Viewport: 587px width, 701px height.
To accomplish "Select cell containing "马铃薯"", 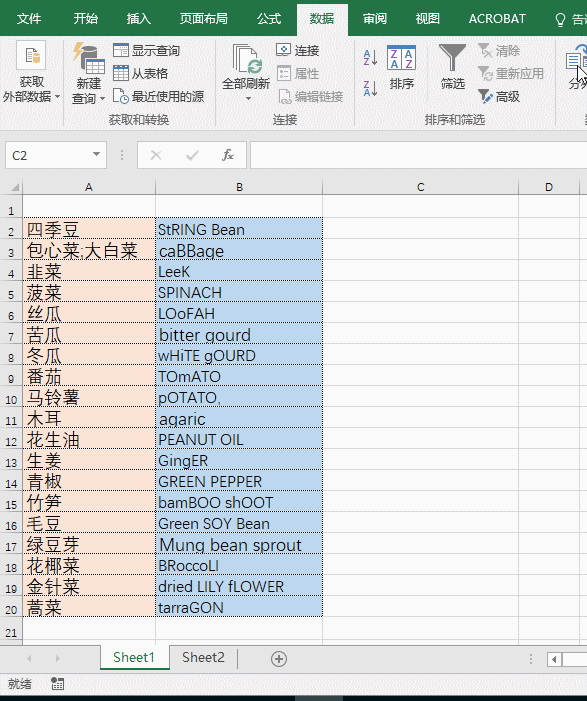I will point(89,397).
